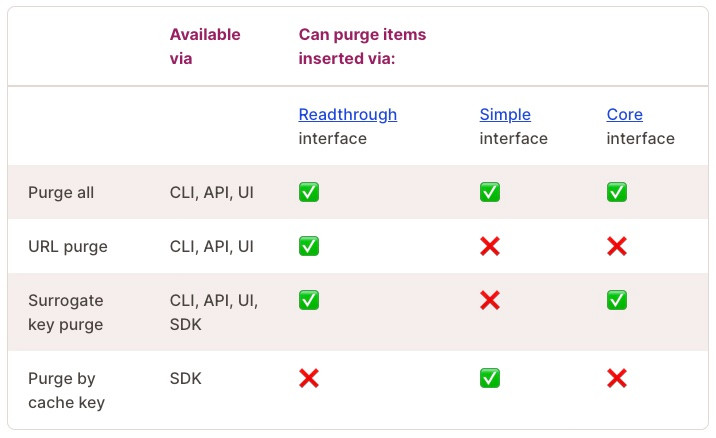Click the URL purge Core red cross

[617, 246]
